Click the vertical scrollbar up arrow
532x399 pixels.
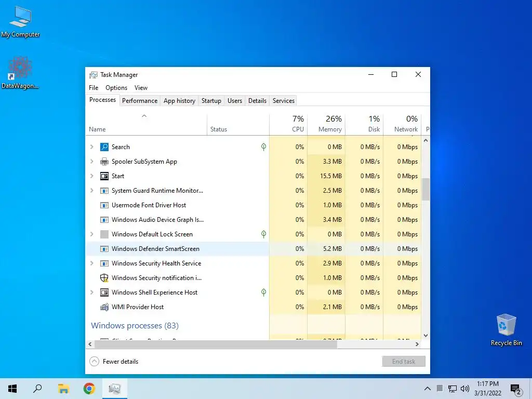tap(426, 140)
